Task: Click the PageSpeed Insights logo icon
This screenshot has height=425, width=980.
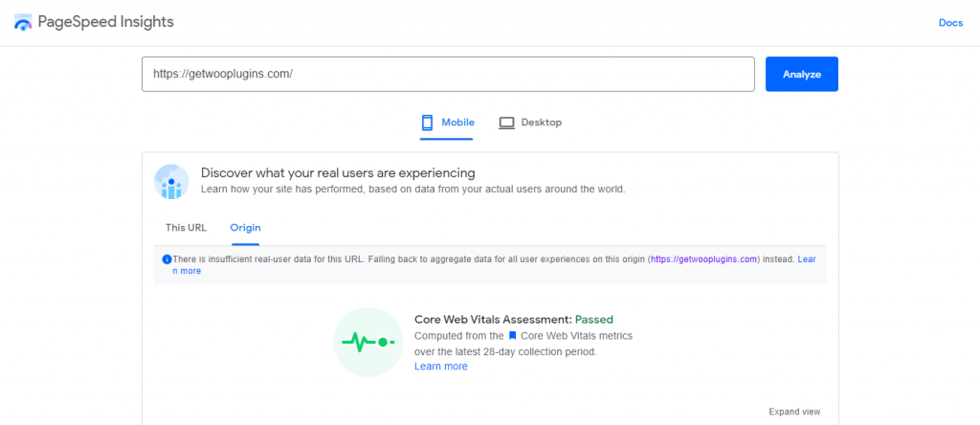Action: point(23,23)
